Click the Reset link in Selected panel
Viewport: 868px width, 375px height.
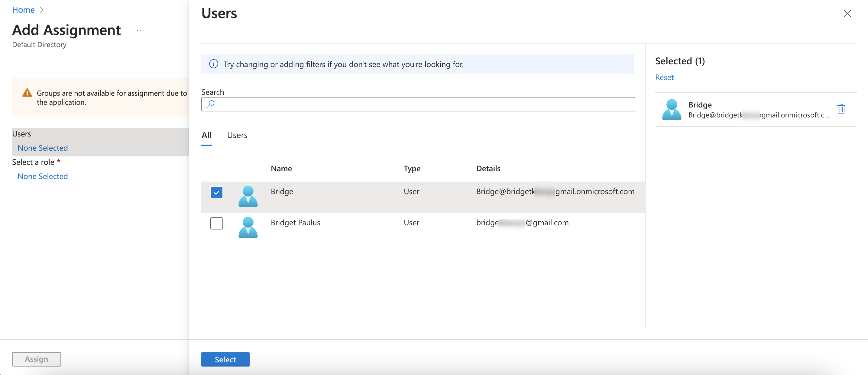664,76
